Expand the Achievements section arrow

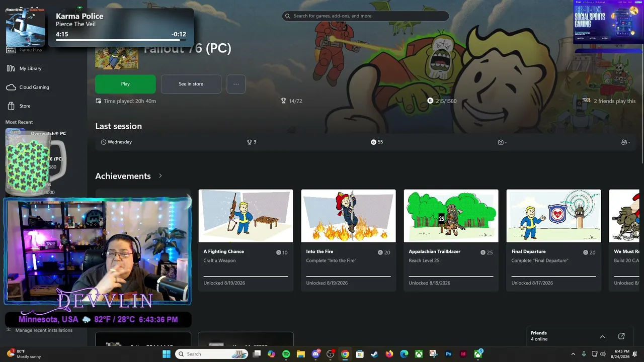tap(160, 176)
